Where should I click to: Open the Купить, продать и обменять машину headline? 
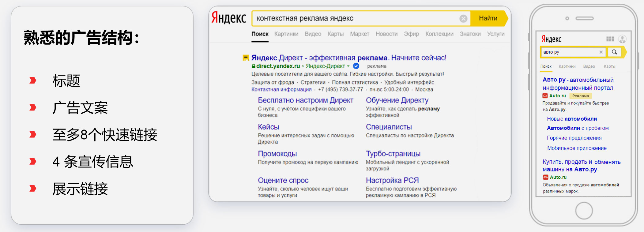point(582,166)
